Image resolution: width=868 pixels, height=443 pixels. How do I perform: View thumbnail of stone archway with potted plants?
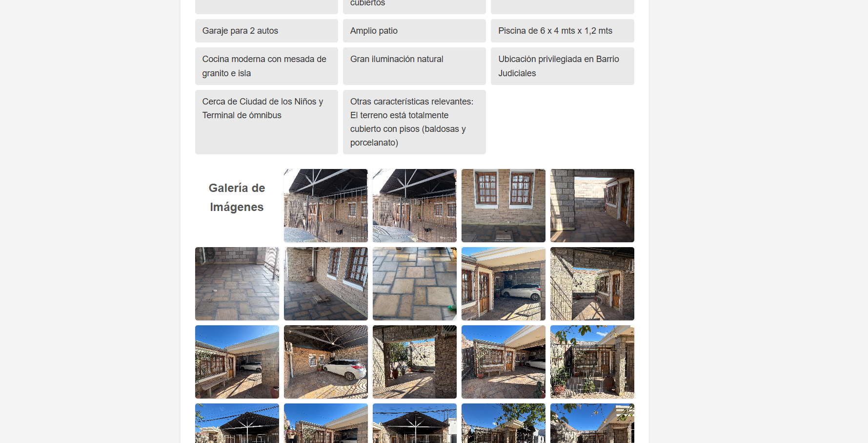tap(414, 361)
